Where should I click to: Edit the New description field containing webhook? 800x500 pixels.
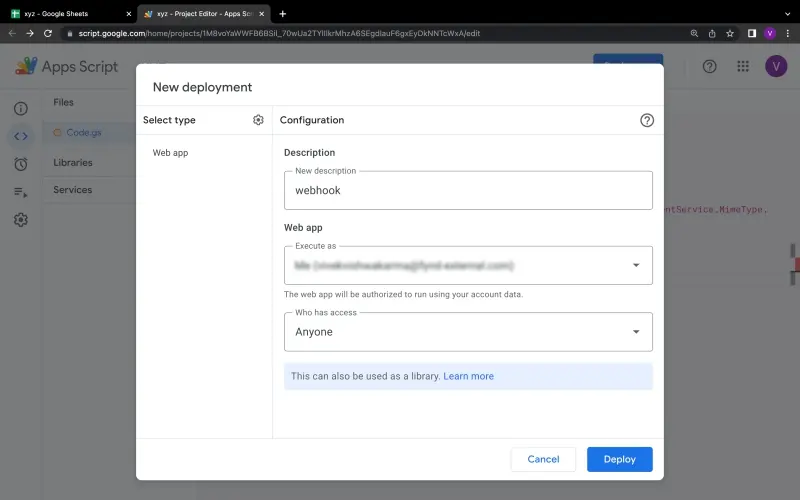[468, 190]
